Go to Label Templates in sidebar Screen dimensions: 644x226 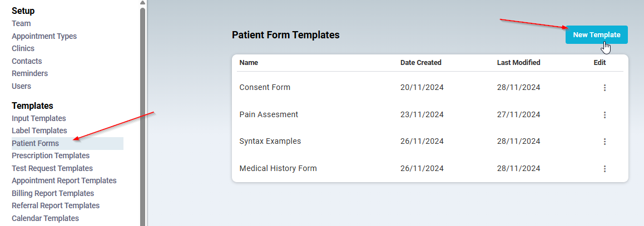point(39,130)
